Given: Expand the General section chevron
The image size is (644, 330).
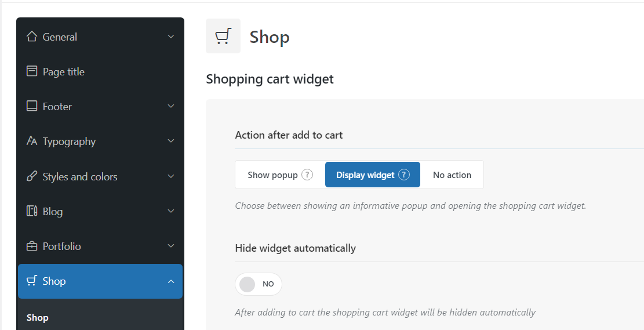Looking at the screenshot, I should pos(171,37).
